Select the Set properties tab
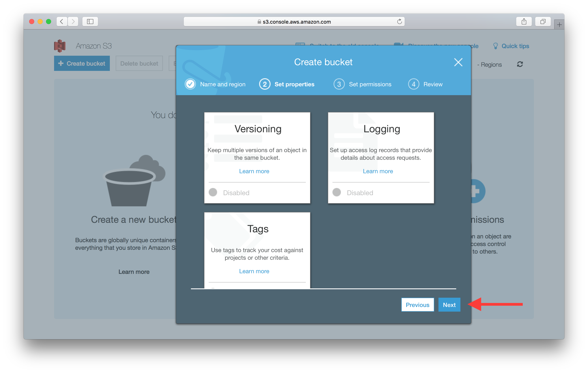Viewport: 588px width, 373px height. point(291,84)
